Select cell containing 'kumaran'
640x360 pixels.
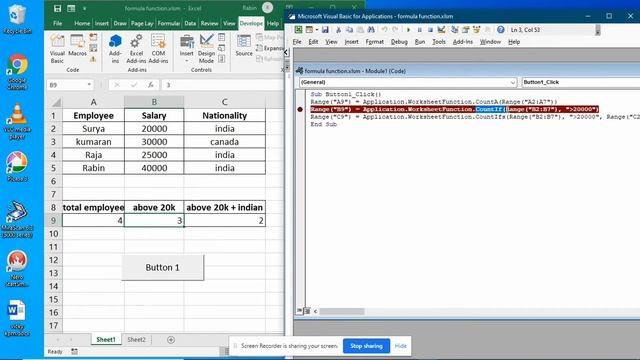point(93,142)
